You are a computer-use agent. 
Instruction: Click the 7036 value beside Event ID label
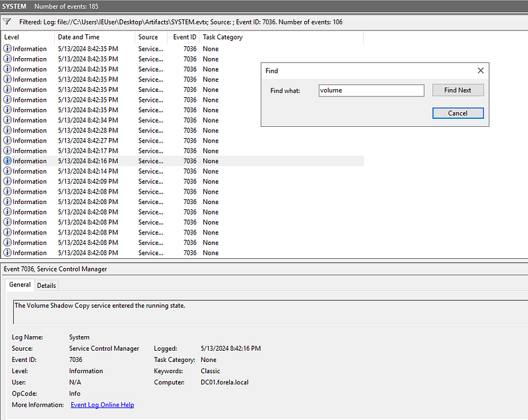tap(76, 360)
